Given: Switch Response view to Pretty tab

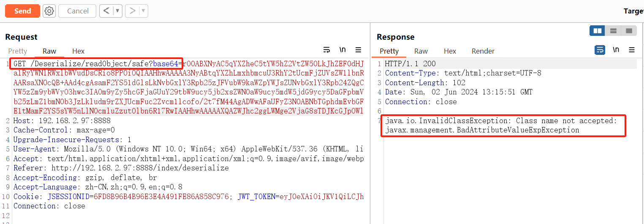Looking at the screenshot, I should pos(389,51).
